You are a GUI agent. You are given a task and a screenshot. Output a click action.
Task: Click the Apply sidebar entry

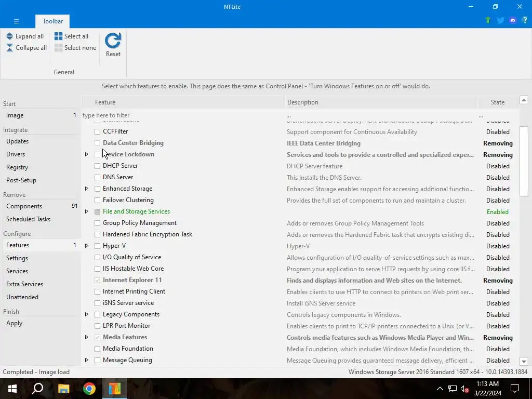tap(41, 323)
